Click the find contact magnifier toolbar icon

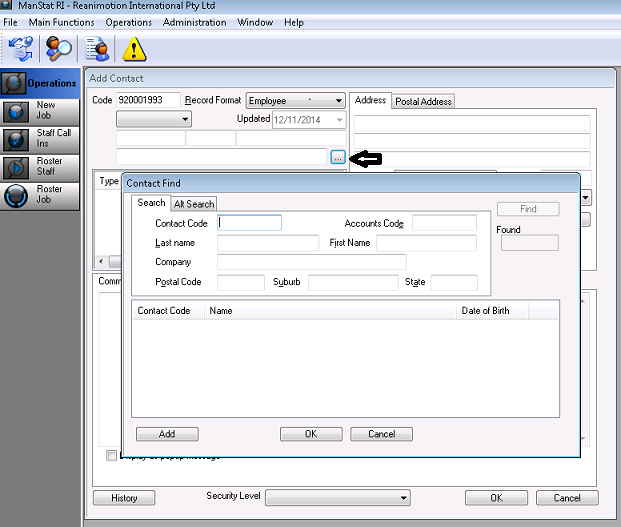coord(59,48)
